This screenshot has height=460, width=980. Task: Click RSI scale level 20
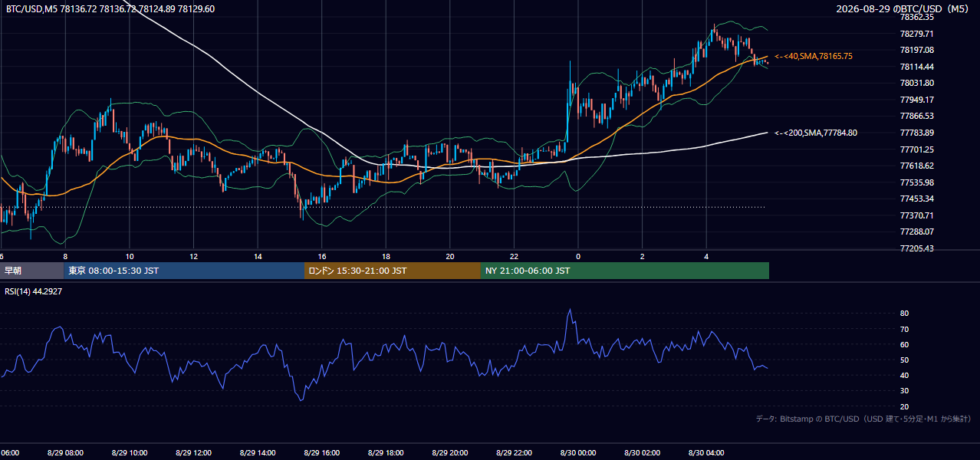[x=904, y=406]
